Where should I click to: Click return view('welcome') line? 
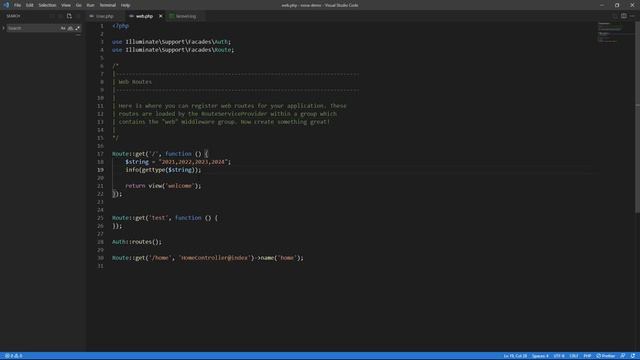pyautogui.click(x=163, y=186)
